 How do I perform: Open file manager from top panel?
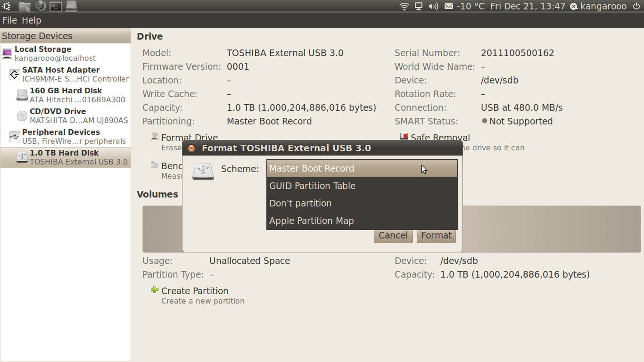[25, 6]
